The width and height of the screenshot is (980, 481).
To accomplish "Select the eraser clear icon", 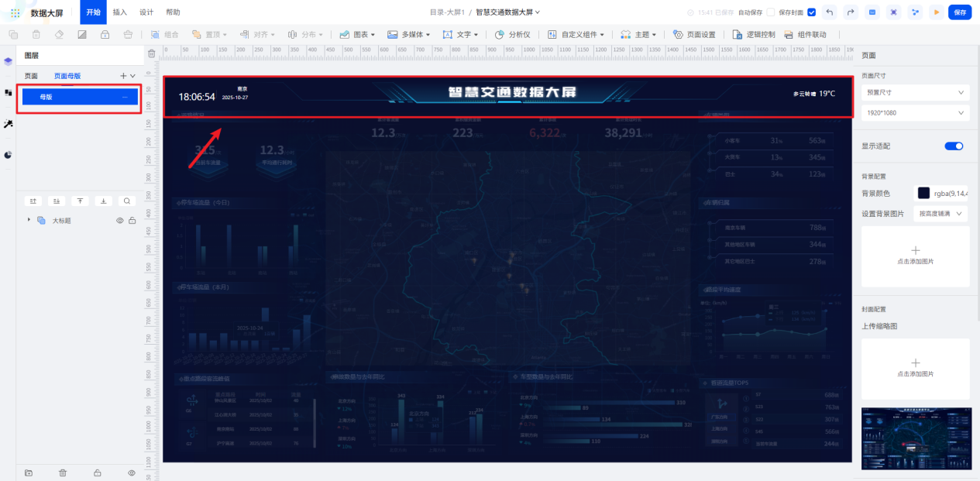I will click(59, 35).
